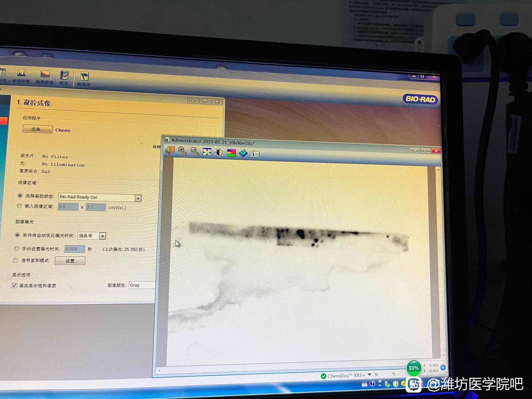Click the 'Chemi' application label
Screen dimensions: 532x399
[63, 130]
